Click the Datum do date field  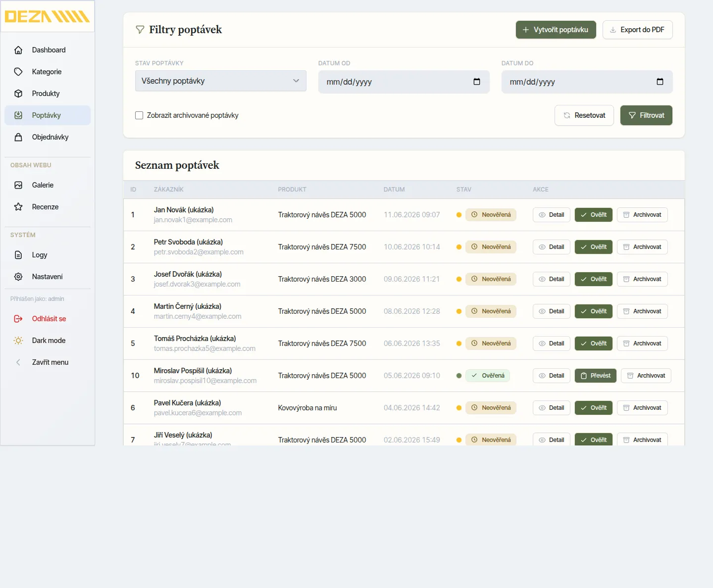(x=587, y=82)
